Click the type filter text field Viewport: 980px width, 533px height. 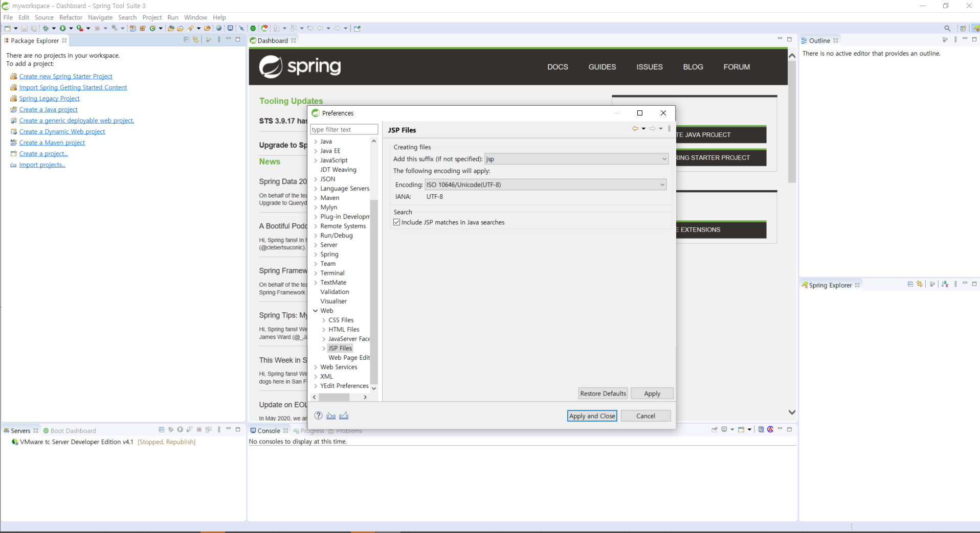pyautogui.click(x=344, y=130)
